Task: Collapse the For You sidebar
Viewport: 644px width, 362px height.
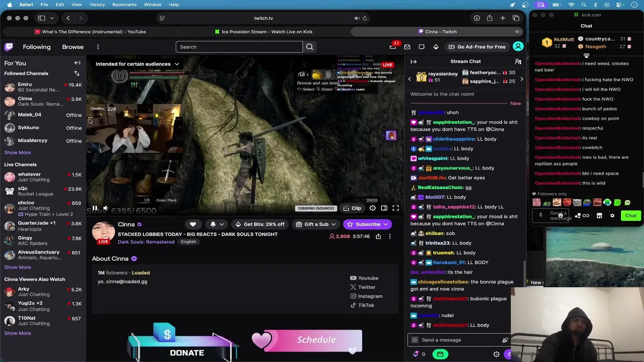Action: click(77, 63)
